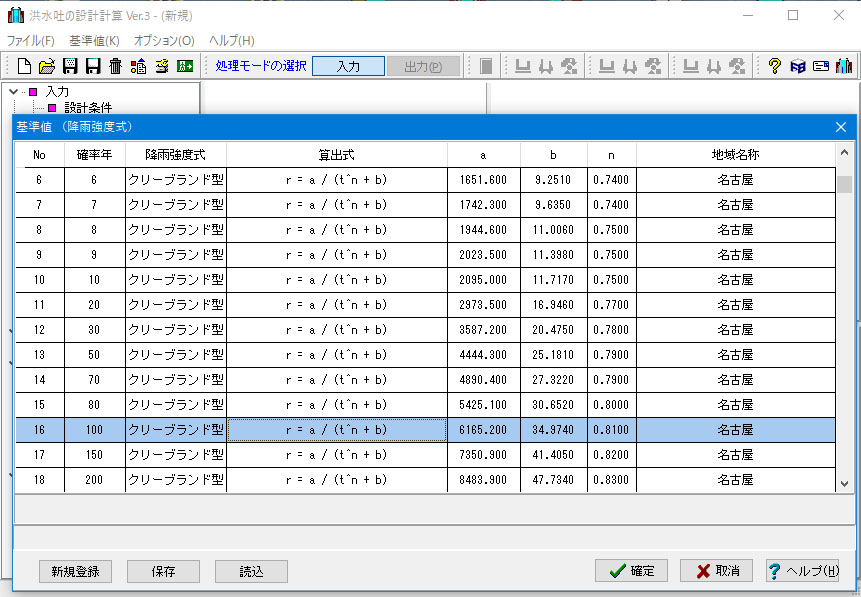Click the table scrollbar up arrow
861x597 pixels.
point(845,152)
